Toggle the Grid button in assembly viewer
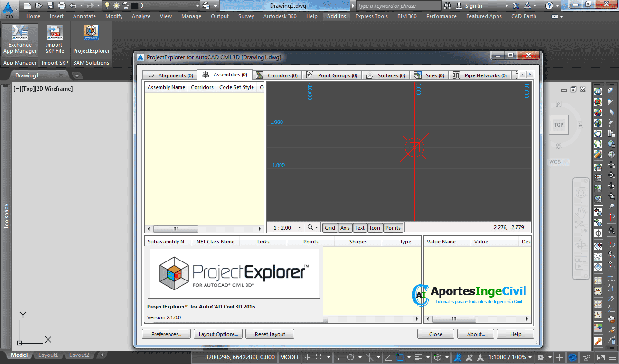 pos(330,228)
